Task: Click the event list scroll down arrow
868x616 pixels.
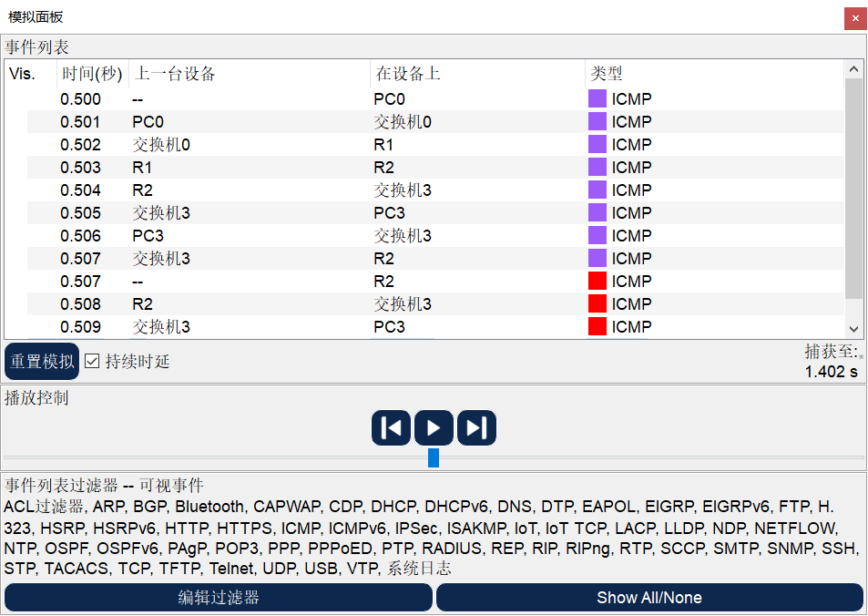Action: (853, 329)
